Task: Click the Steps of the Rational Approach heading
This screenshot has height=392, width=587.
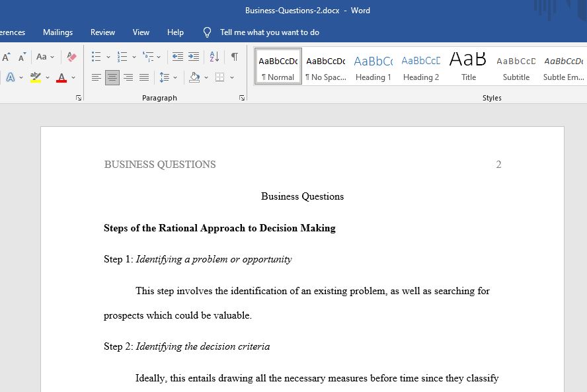Action: point(219,228)
